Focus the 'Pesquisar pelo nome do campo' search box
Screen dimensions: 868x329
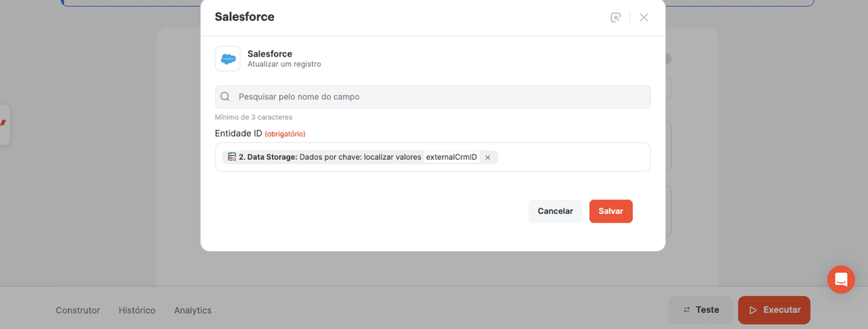coord(433,97)
